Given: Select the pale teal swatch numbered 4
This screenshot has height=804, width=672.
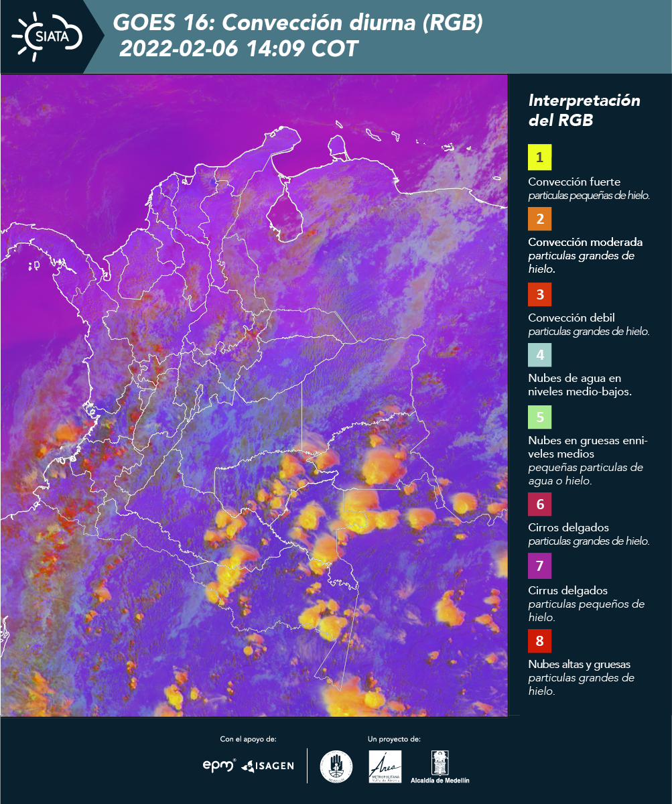Looking at the screenshot, I should [x=539, y=355].
